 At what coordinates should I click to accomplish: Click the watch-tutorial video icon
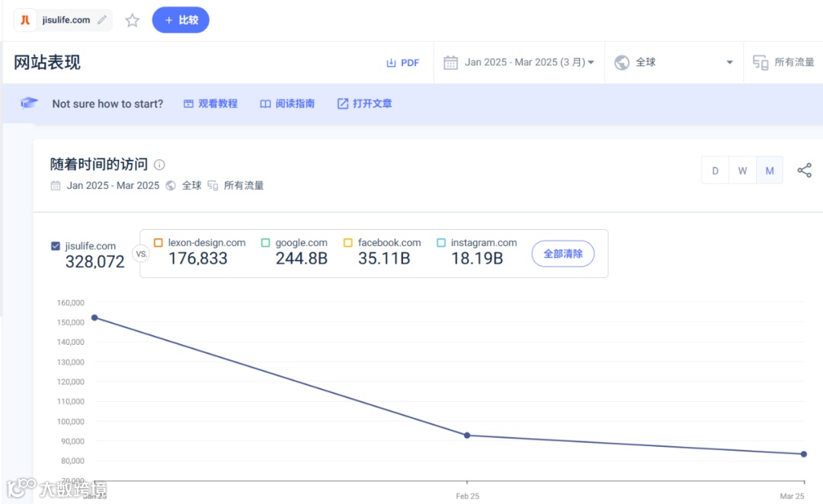click(188, 104)
